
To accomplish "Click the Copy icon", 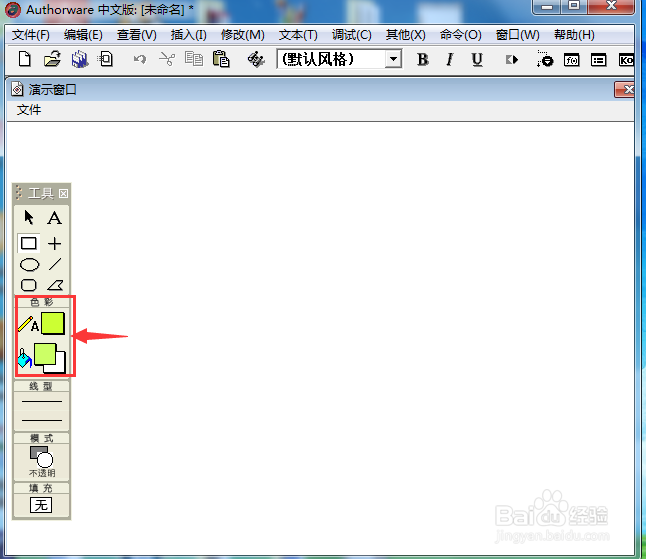I will click(194, 59).
